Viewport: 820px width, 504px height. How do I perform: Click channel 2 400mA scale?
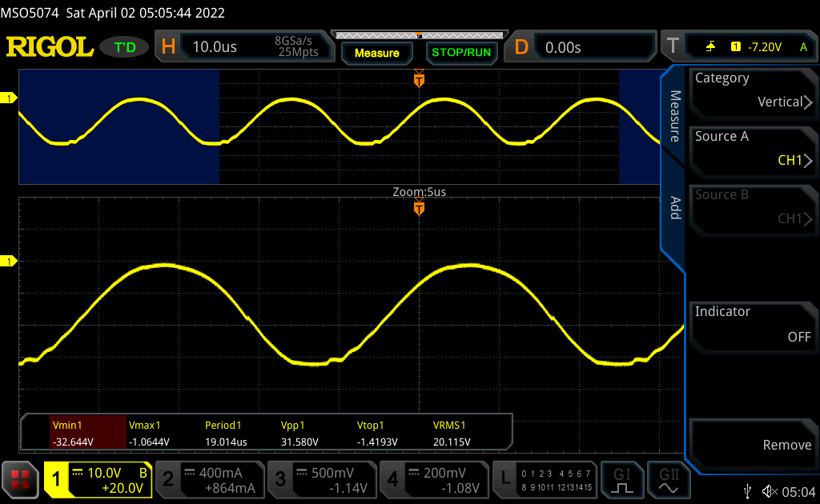click(x=220, y=473)
